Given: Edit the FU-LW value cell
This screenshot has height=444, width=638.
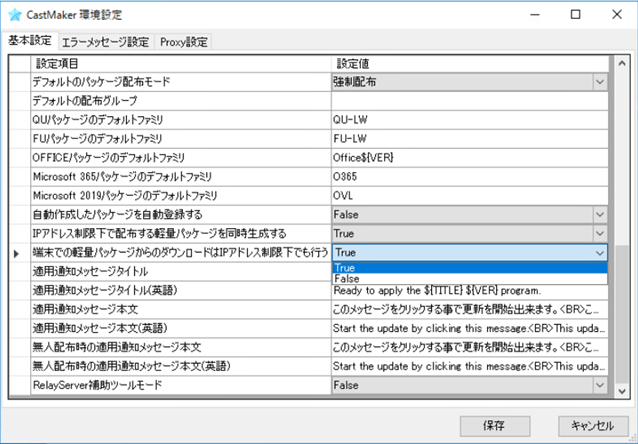Looking at the screenshot, I should pos(470,139).
